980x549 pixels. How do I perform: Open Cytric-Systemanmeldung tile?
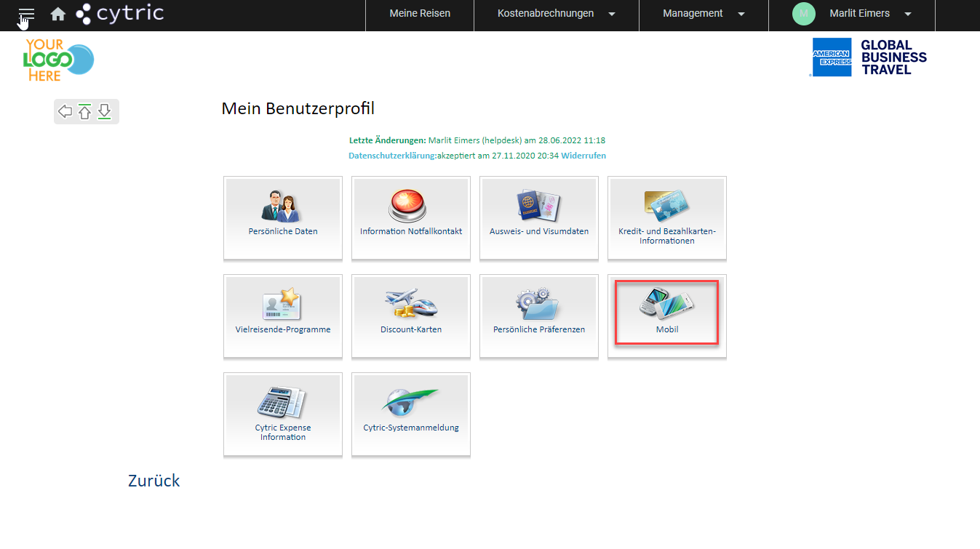pyautogui.click(x=411, y=414)
